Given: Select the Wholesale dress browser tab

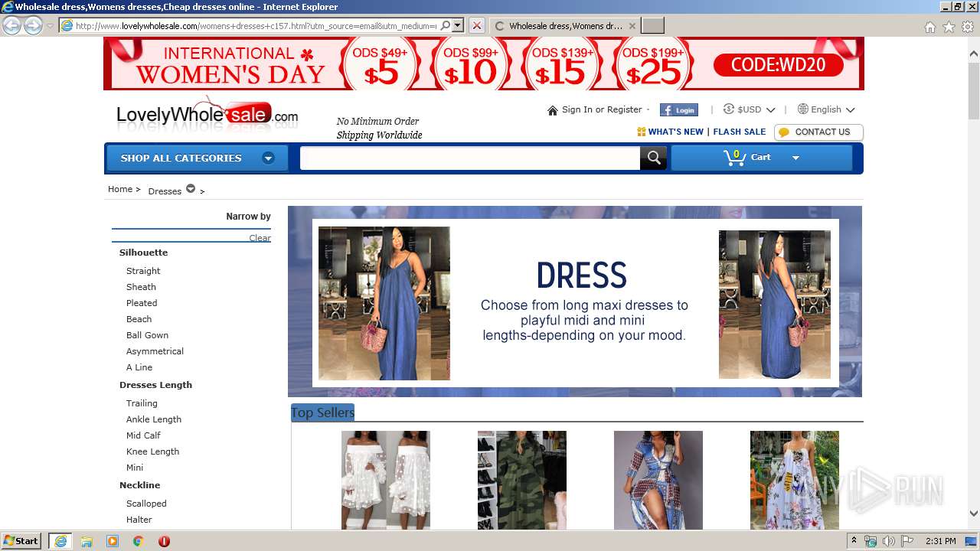Looking at the screenshot, I should 565,26.
